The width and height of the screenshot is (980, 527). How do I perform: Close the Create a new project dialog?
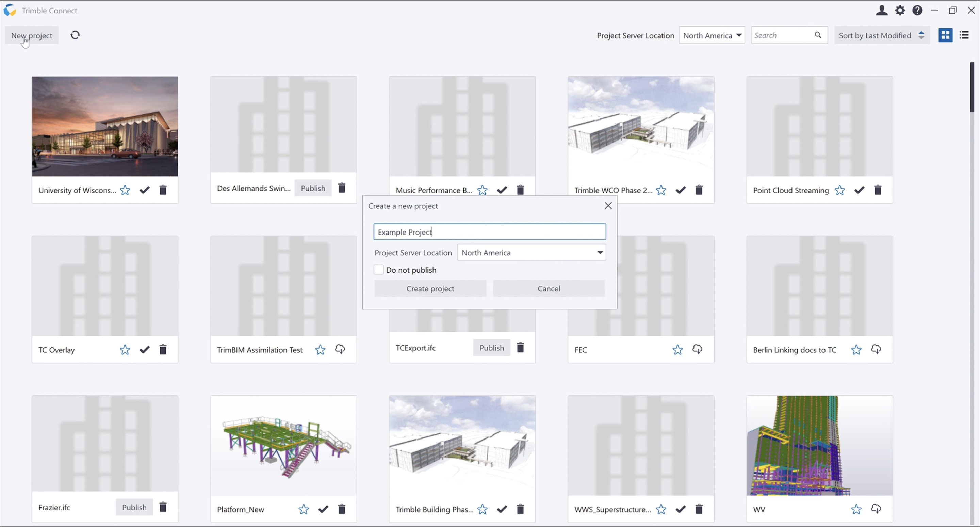pos(608,206)
